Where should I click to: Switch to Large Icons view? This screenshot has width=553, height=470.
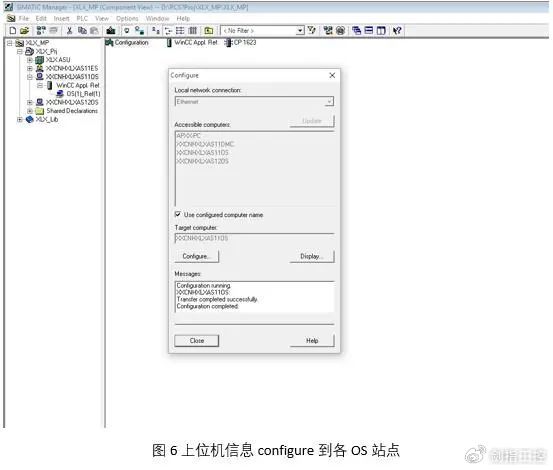156,31
